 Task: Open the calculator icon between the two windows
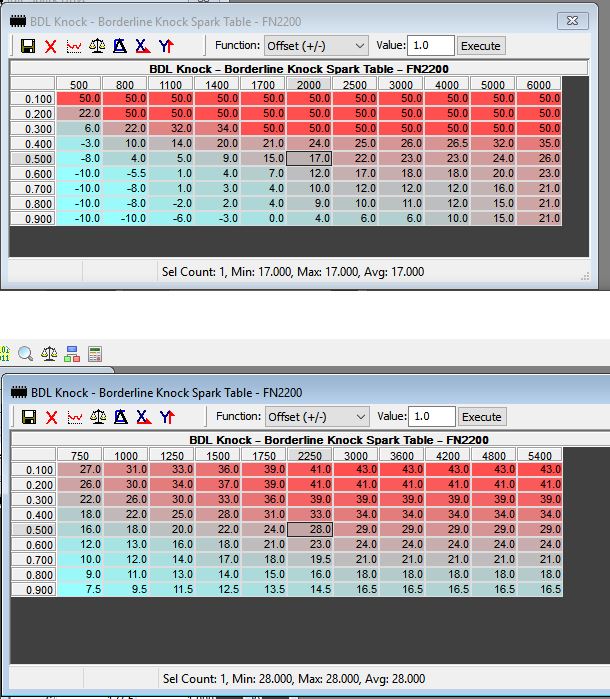coord(95,354)
